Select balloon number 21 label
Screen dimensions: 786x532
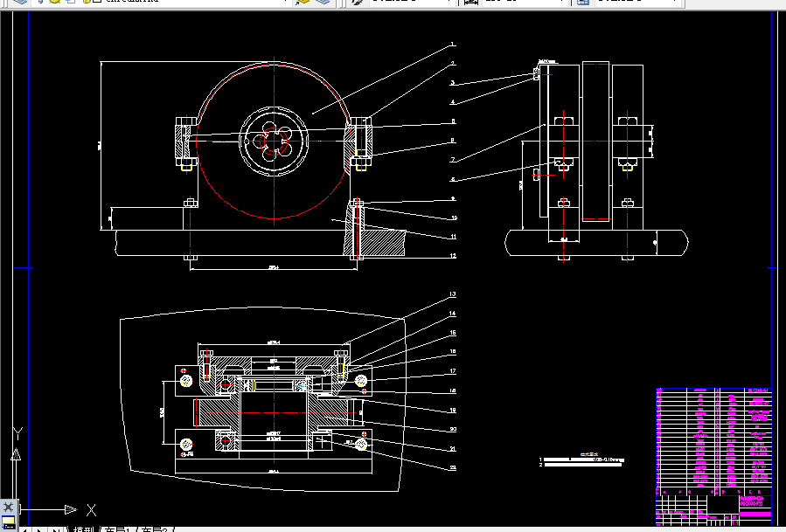click(x=453, y=449)
